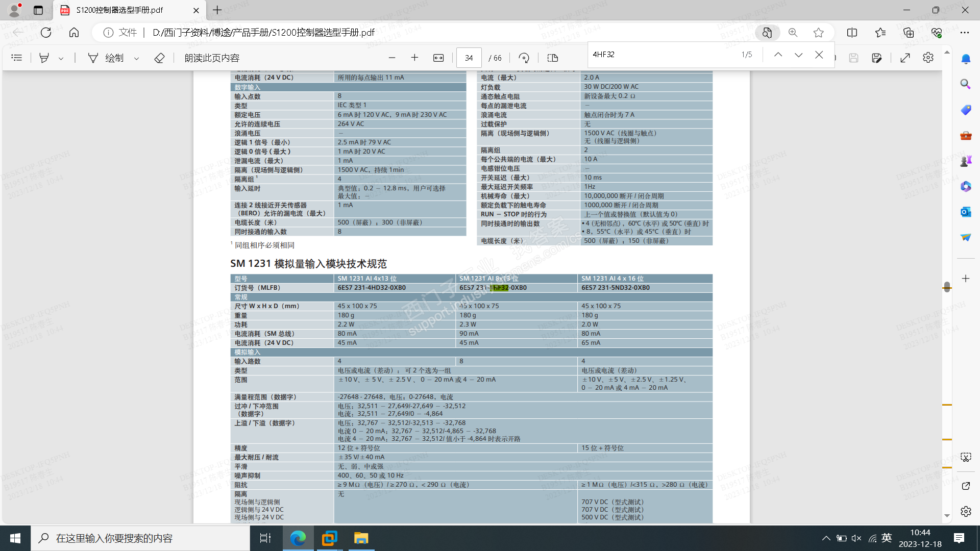Click Read aloud this page button
This screenshot has height=551, width=980.
[x=212, y=58]
